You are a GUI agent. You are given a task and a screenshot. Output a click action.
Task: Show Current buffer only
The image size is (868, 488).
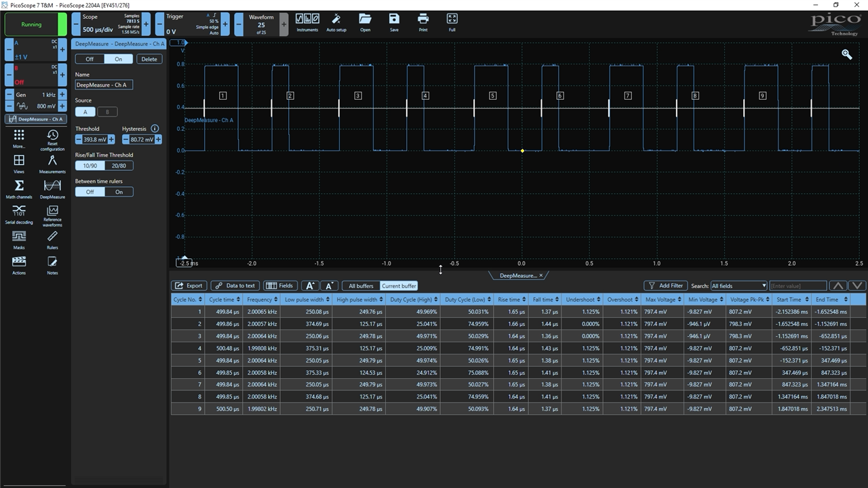[x=399, y=285]
